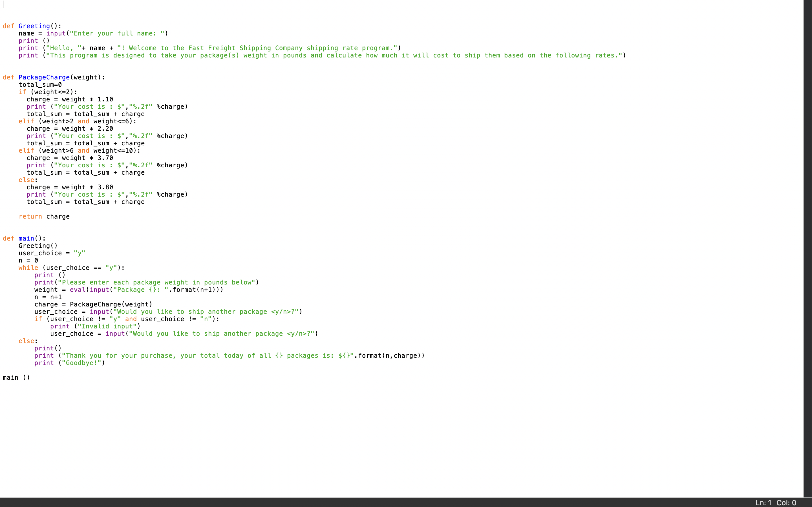
Task: Click the "Invalid input" string
Action: [x=107, y=326]
